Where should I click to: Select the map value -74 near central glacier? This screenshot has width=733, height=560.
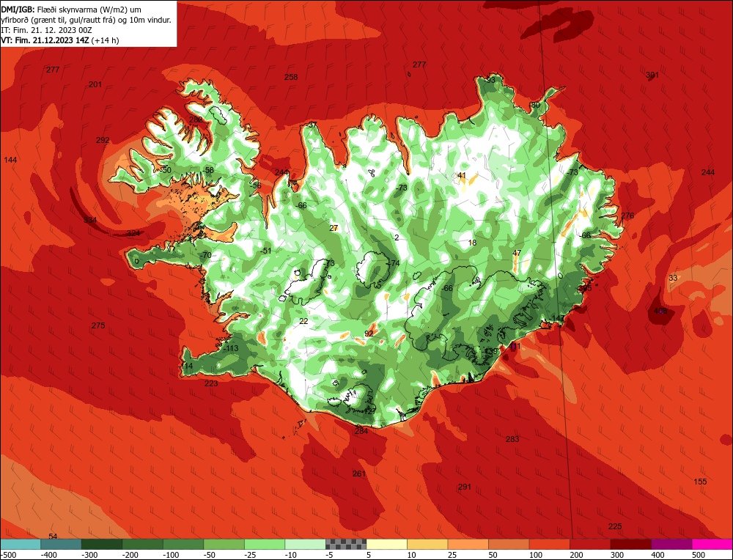click(x=394, y=263)
